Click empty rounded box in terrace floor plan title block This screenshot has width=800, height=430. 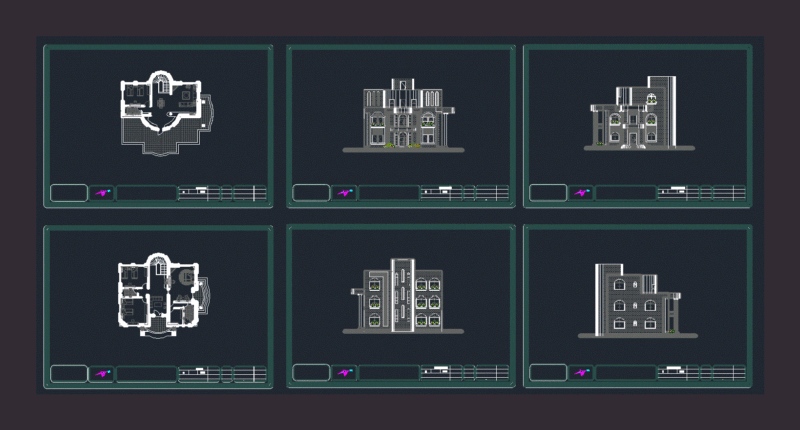pyautogui.click(x=69, y=193)
